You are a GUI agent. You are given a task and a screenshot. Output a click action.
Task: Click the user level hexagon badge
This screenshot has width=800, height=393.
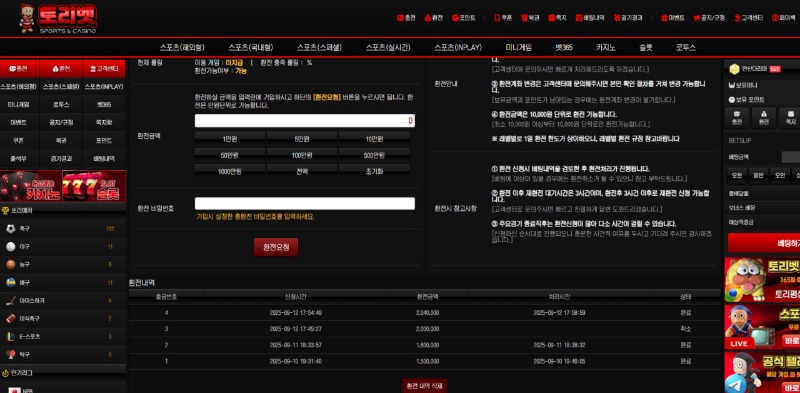[734, 68]
